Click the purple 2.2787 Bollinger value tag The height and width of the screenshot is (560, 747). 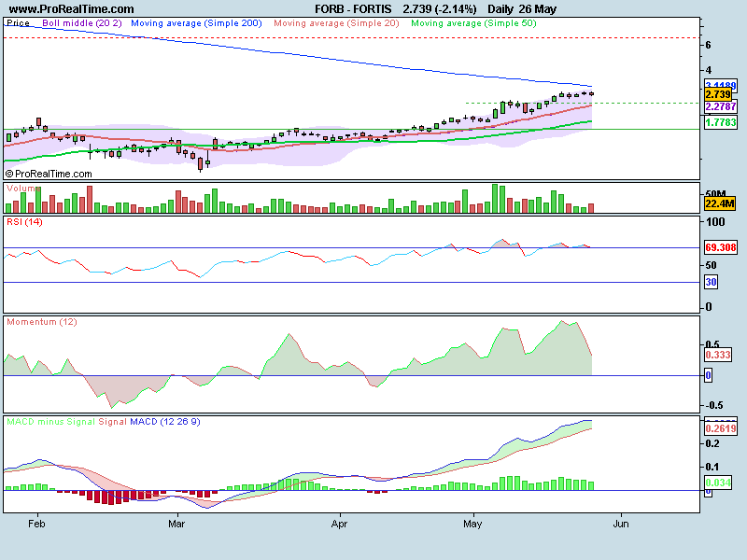point(720,106)
